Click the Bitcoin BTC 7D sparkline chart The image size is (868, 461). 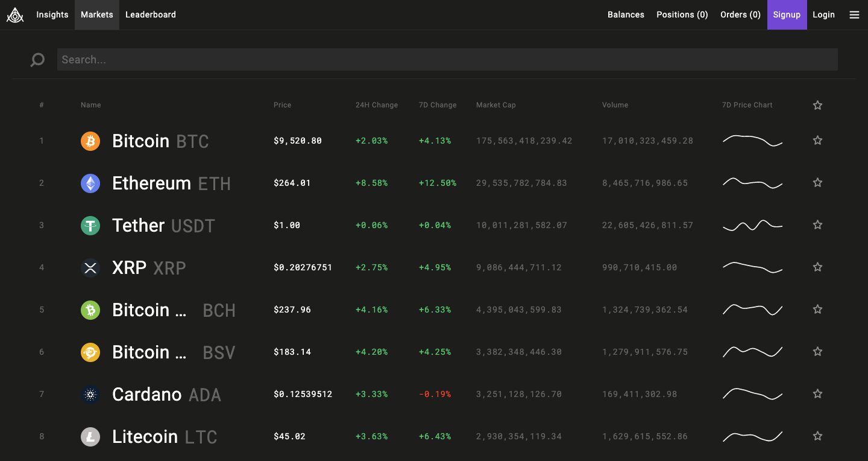752,141
